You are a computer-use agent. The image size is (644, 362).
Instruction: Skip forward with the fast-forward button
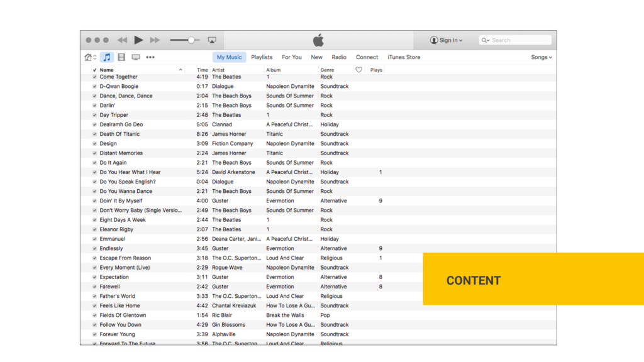pyautogui.click(x=155, y=40)
